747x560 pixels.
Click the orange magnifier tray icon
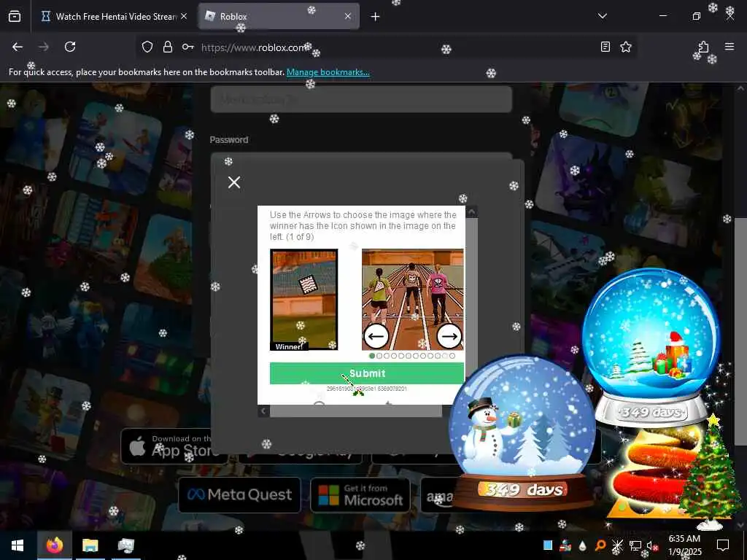[x=600, y=545]
